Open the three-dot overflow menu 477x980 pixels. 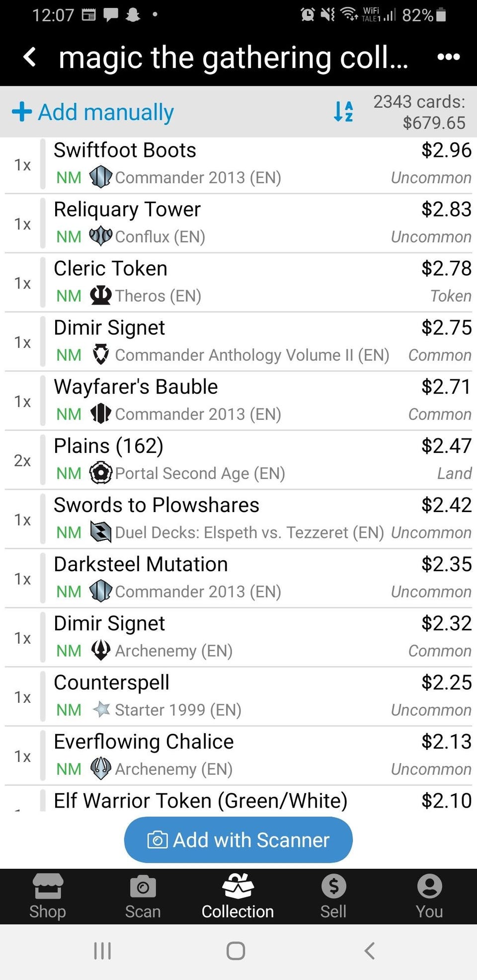tap(448, 57)
